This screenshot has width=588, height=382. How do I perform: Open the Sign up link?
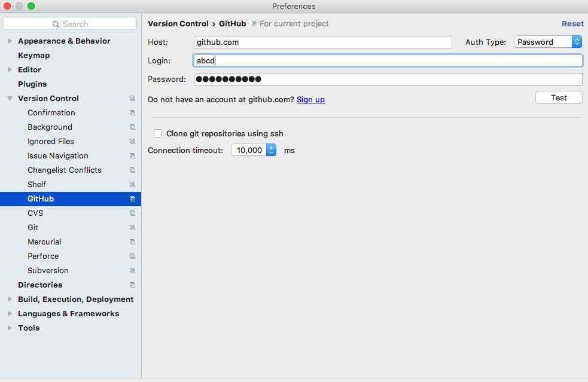[311, 99]
